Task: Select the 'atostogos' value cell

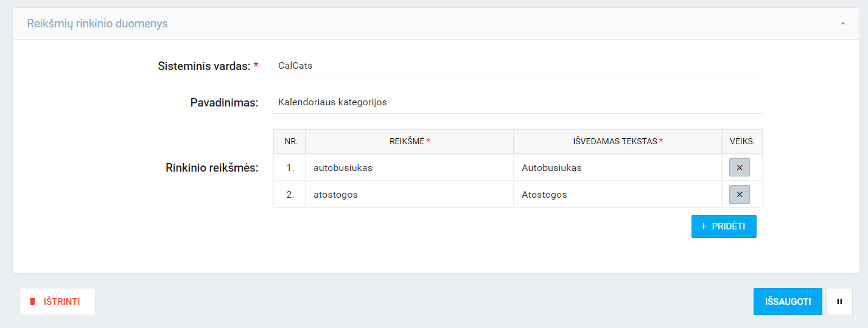Action: 409,195
